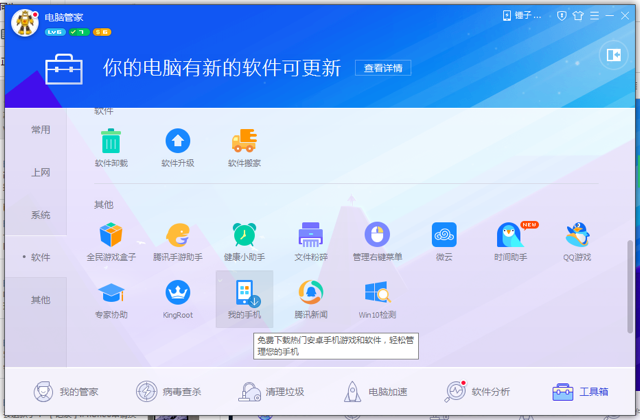Open the 软件搬家 software mover
The width and height of the screenshot is (640, 420).
click(244, 148)
